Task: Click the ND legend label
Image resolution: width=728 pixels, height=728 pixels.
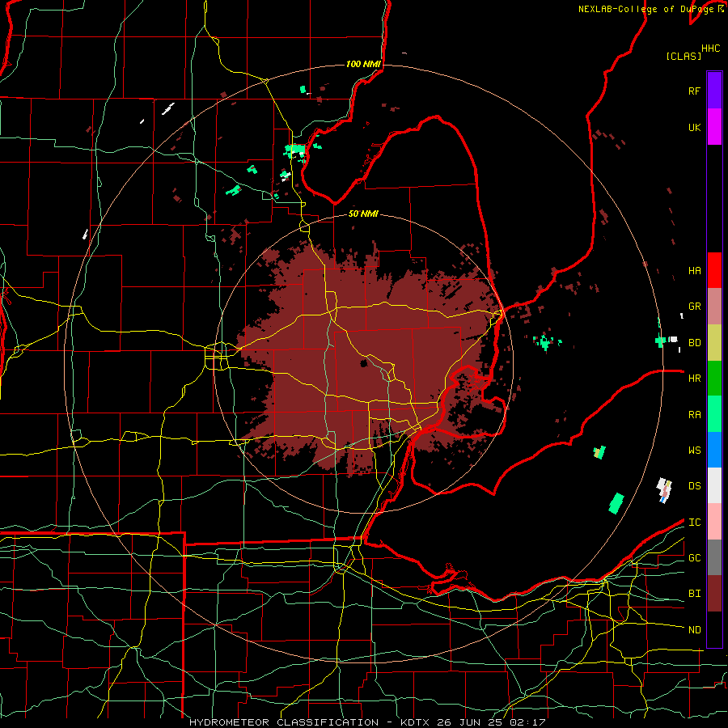Action: coord(695,630)
